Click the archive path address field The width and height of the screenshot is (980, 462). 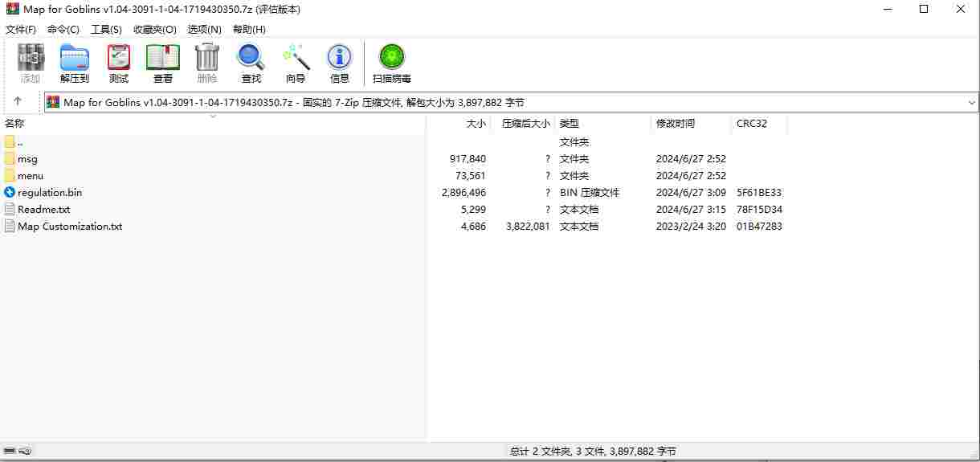[511, 102]
